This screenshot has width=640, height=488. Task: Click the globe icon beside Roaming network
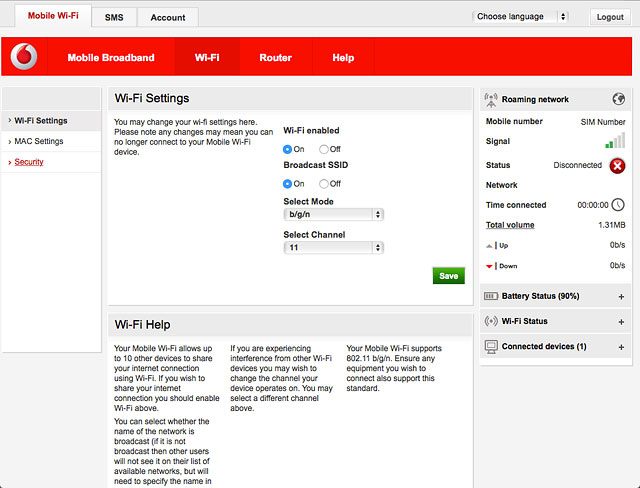point(618,99)
